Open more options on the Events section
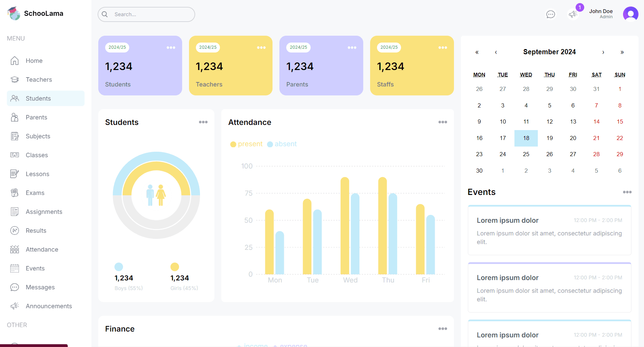 627,192
